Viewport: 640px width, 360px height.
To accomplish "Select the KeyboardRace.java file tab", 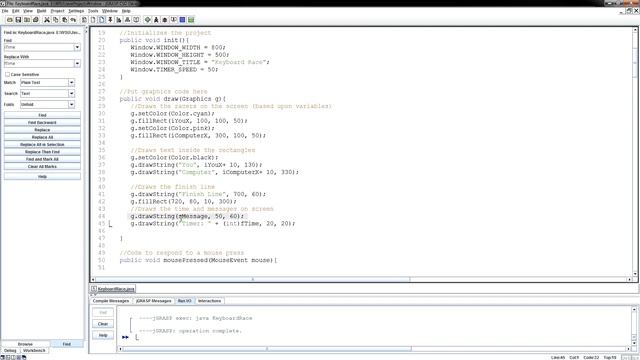I will pyautogui.click(x=113, y=289).
